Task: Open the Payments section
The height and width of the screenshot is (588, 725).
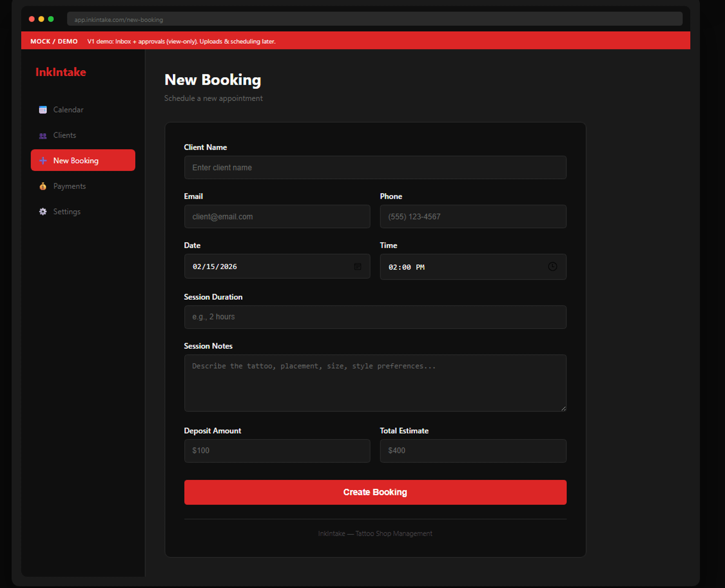Action: [x=83, y=186]
